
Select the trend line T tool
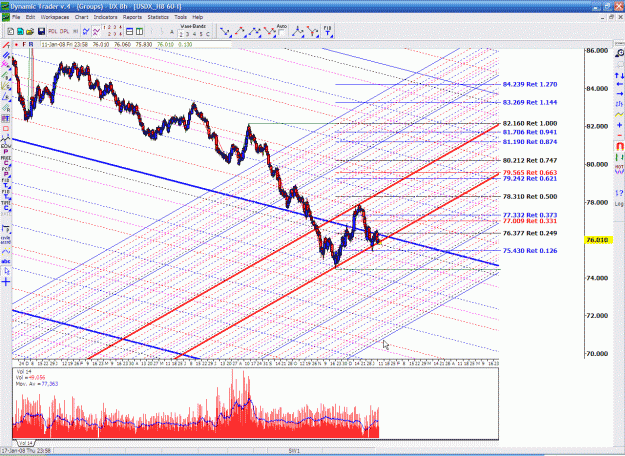[x=6, y=45]
